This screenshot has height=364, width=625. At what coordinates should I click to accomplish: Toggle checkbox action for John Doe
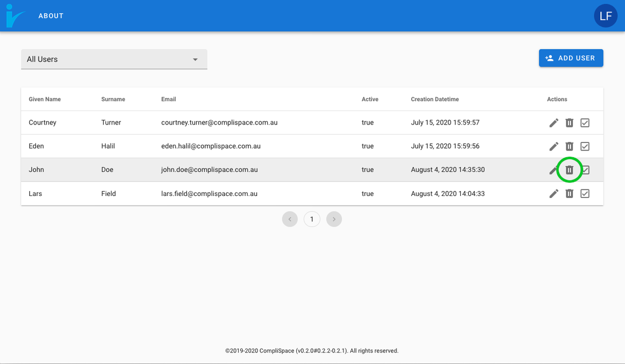pos(585,170)
